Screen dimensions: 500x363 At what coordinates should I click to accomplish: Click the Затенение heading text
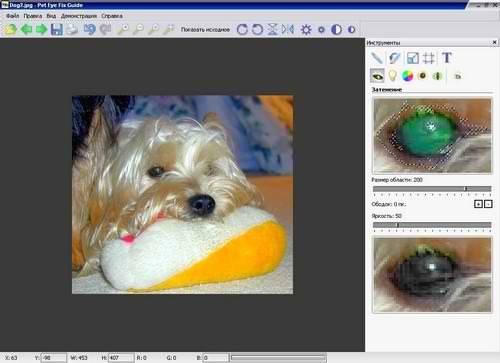tap(387, 90)
